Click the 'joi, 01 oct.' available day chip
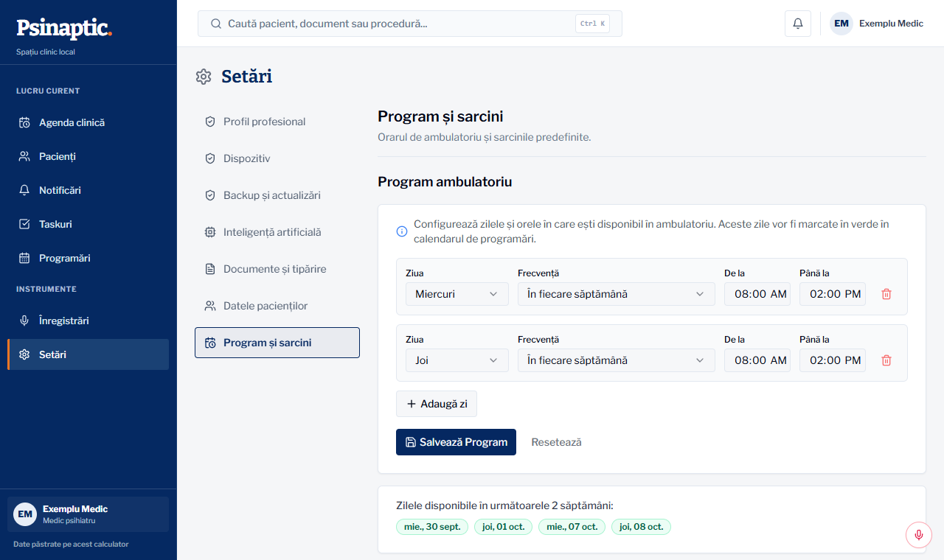The height and width of the screenshot is (560, 944). pyautogui.click(x=503, y=527)
